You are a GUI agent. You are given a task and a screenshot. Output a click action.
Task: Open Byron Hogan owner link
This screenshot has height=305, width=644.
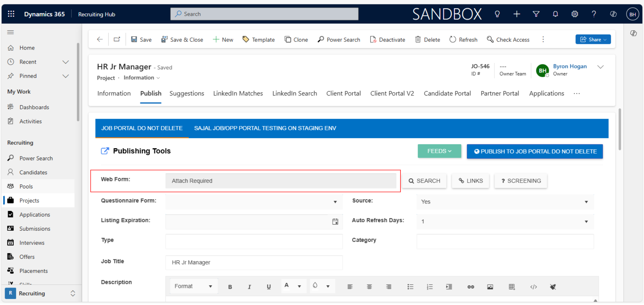pyautogui.click(x=570, y=66)
